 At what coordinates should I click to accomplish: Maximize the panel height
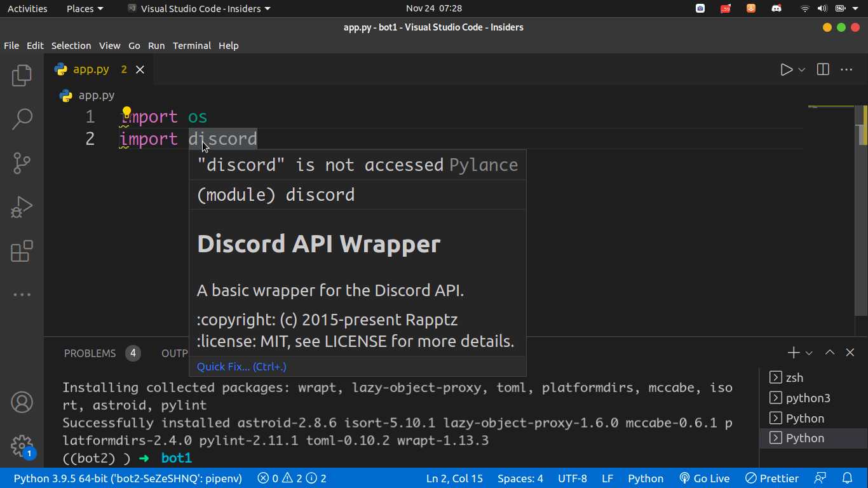point(829,352)
